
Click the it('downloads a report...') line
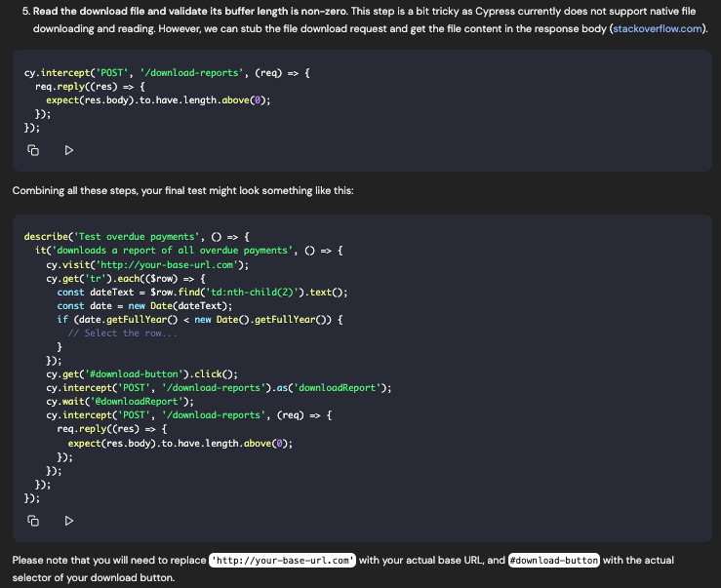[x=189, y=251]
